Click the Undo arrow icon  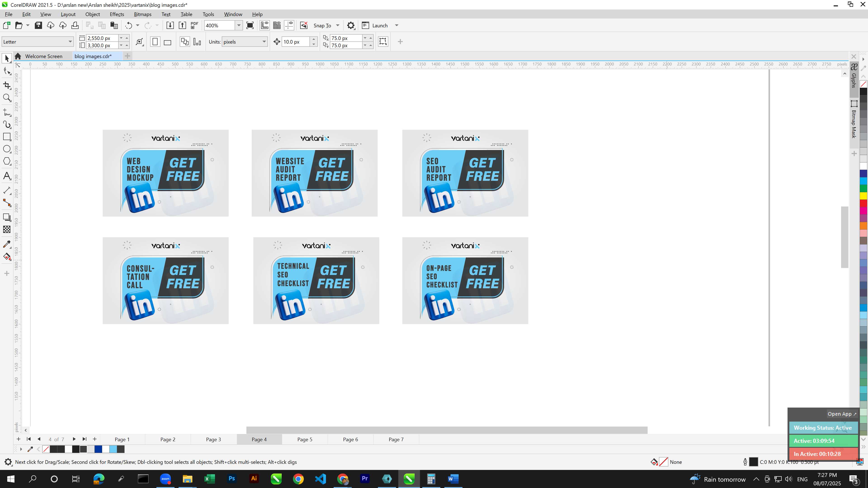point(128,25)
